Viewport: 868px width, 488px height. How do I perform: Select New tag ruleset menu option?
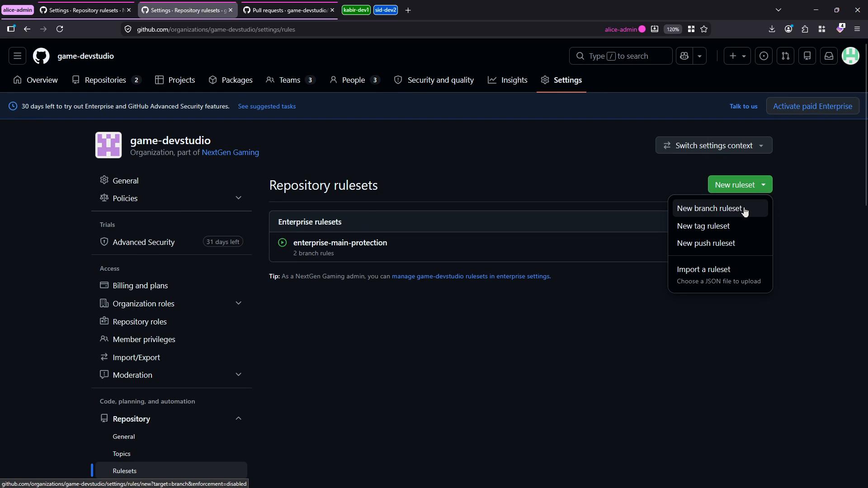(720, 226)
